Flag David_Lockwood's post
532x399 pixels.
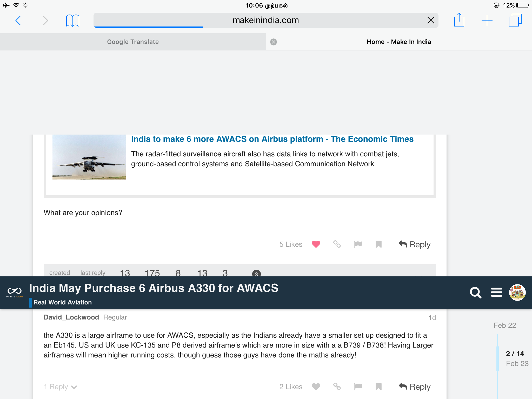[358, 387]
